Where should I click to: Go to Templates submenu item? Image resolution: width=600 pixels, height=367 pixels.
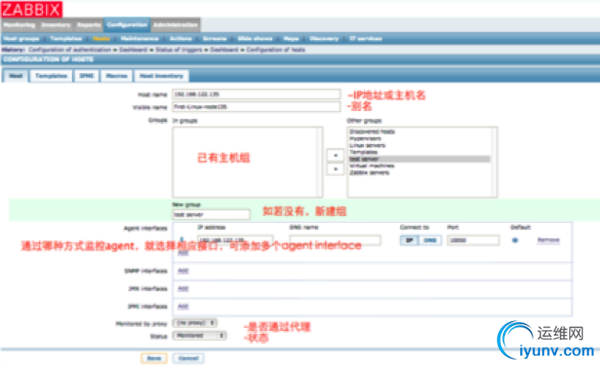(x=66, y=39)
